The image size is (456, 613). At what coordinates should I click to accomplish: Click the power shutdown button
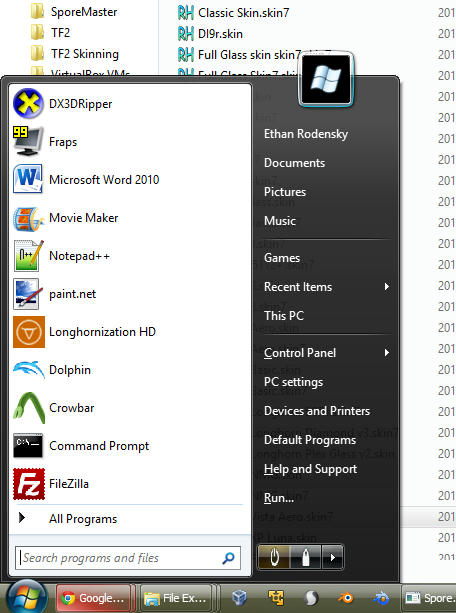pos(274,557)
